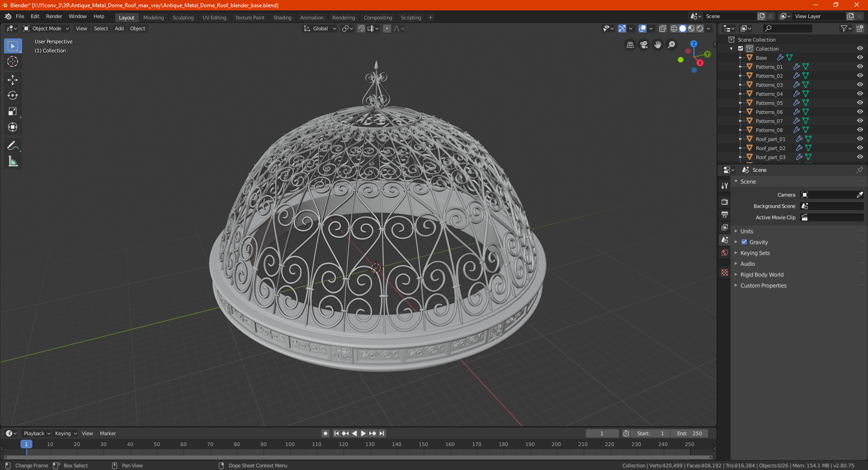868x470 pixels.
Task: Open the Playback dropdown
Action: coord(37,433)
